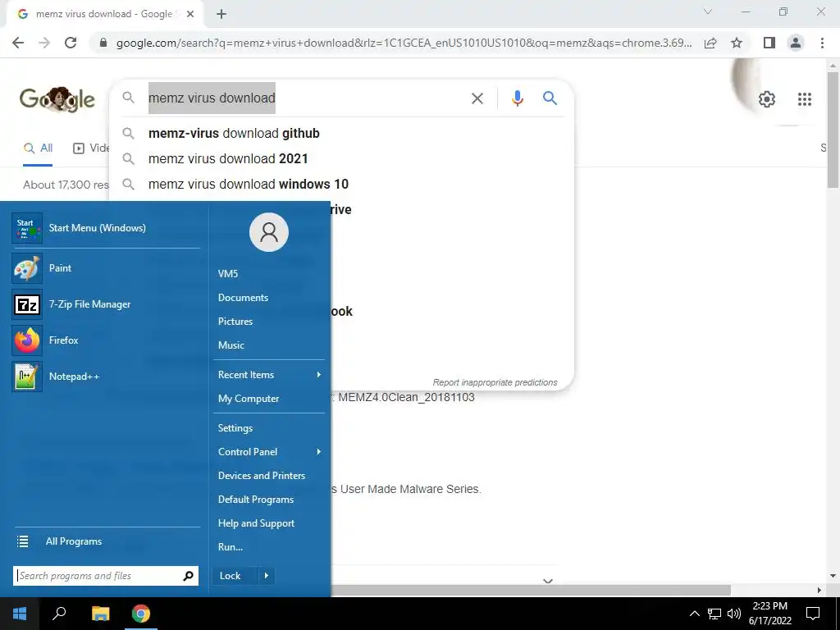Reload the current page

[71, 43]
